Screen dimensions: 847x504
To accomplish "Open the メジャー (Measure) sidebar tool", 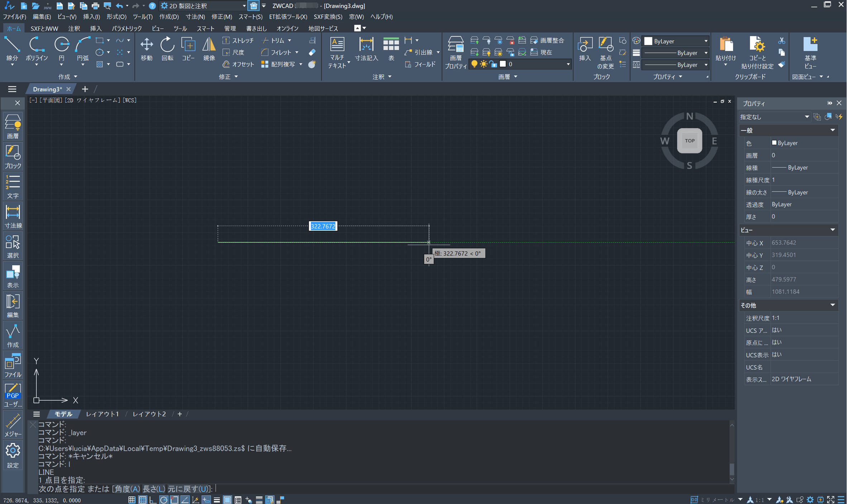I will click(x=13, y=425).
